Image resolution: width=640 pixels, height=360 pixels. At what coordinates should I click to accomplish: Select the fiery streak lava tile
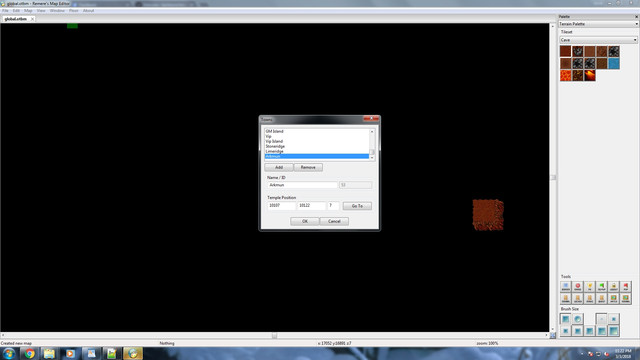click(589, 76)
